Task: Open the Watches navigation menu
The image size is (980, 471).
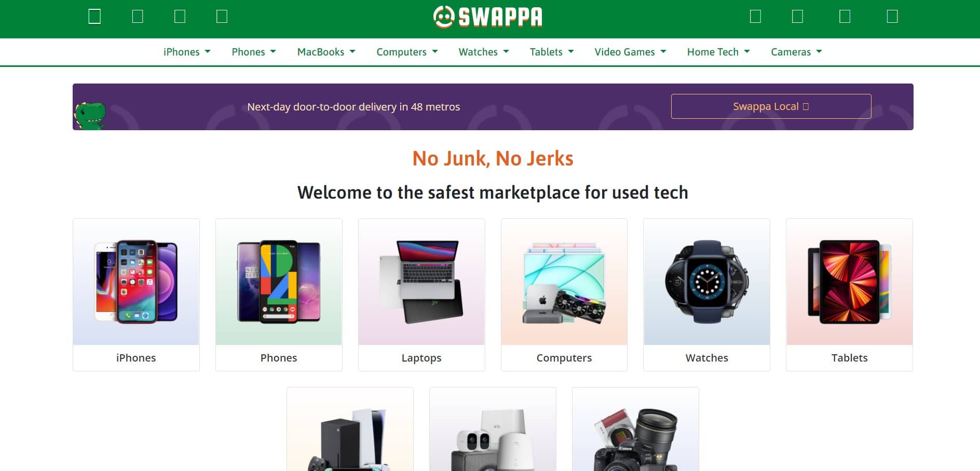Action: click(484, 52)
